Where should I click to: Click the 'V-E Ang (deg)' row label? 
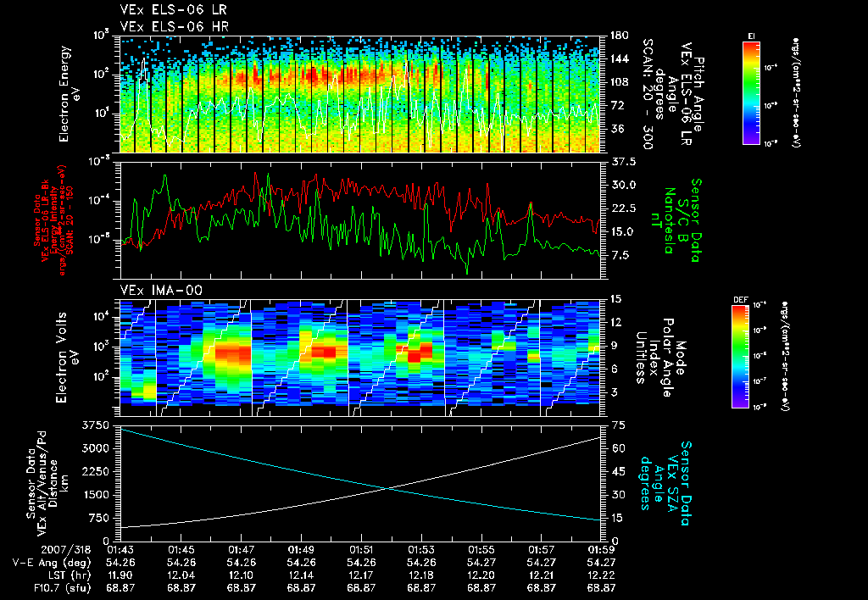coord(51,563)
